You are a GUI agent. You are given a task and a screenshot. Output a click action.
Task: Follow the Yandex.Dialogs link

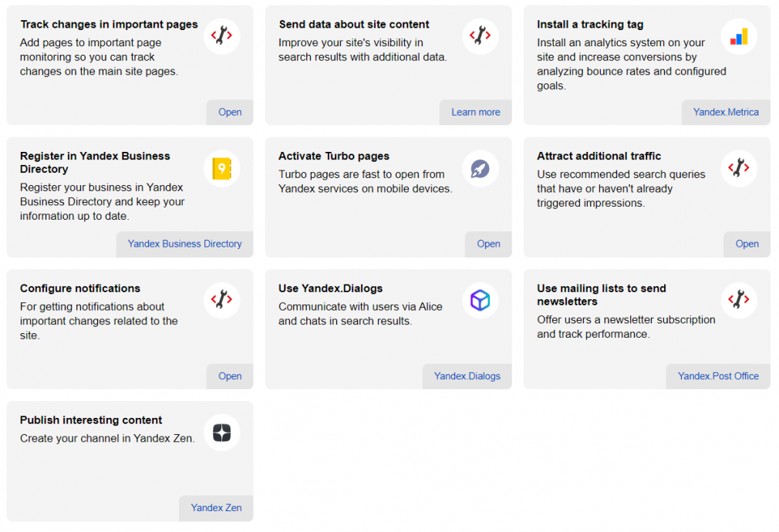(467, 376)
